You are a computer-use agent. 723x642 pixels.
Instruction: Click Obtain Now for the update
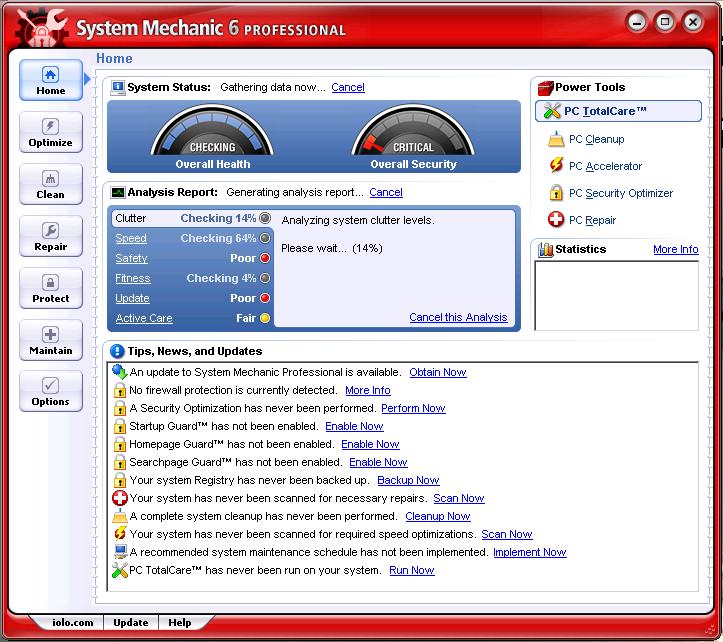click(438, 372)
